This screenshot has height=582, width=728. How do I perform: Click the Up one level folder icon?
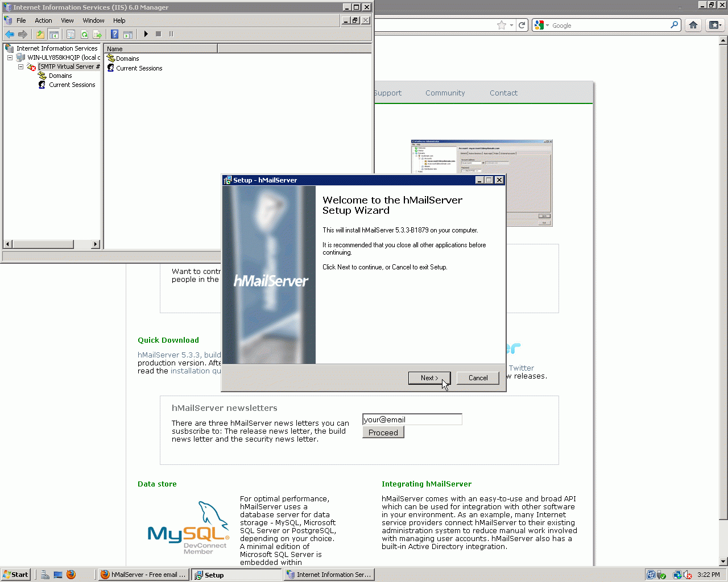[x=40, y=34]
